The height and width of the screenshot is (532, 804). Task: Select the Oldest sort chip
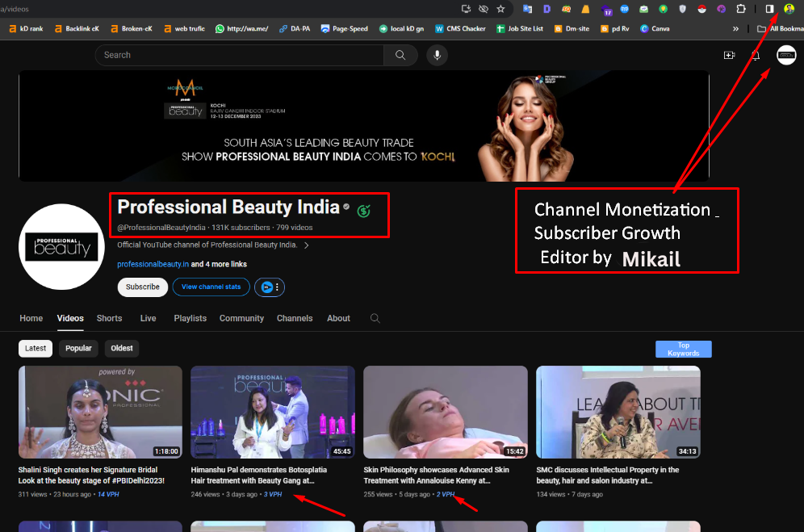click(x=121, y=349)
